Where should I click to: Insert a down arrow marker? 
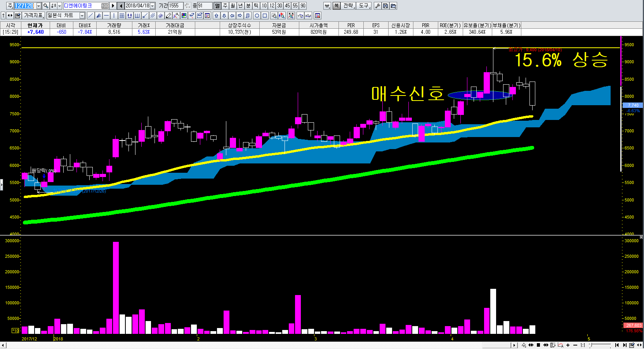click(x=224, y=16)
